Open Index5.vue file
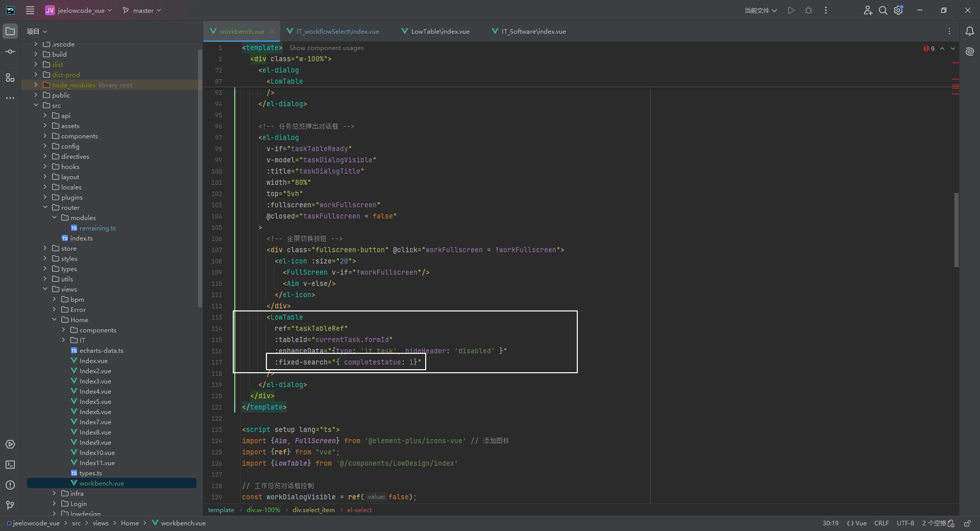Image resolution: width=980 pixels, height=531 pixels. pyautogui.click(x=95, y=401)
